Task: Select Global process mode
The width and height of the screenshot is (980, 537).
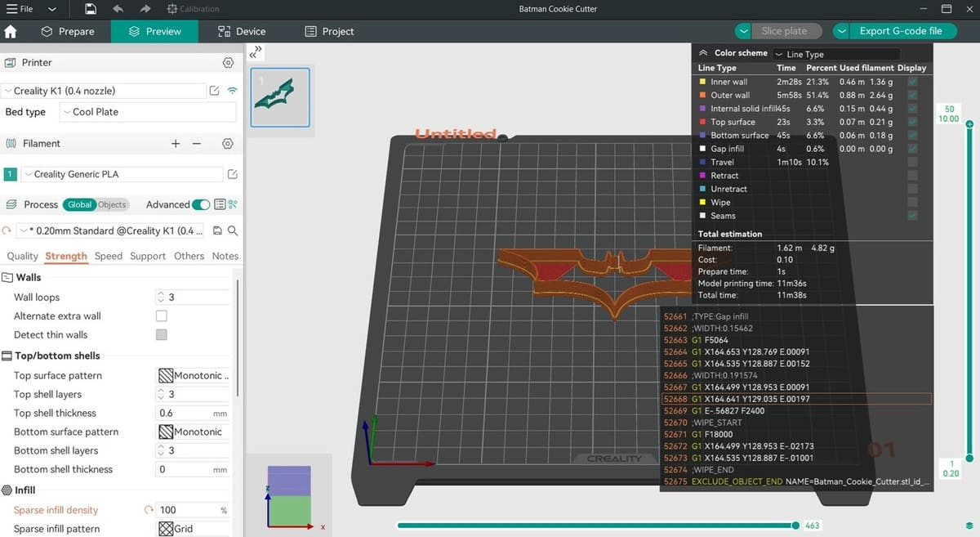Action: 79,204
